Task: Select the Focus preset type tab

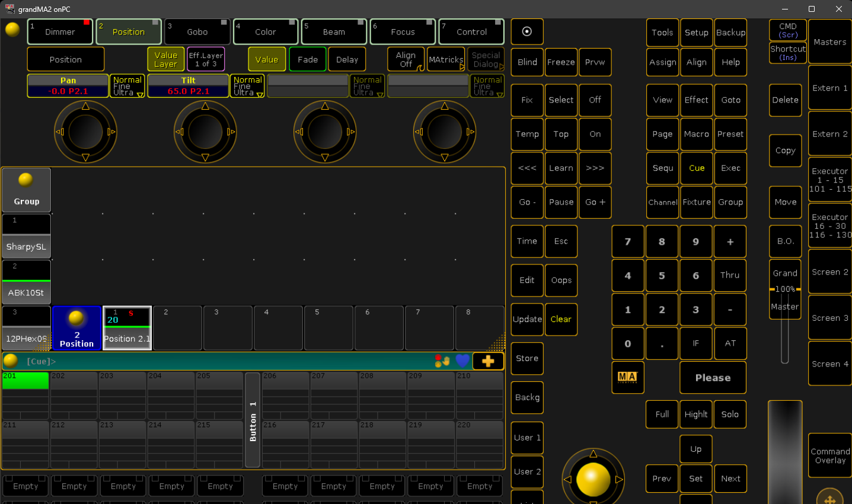Action: pos(403,31)
